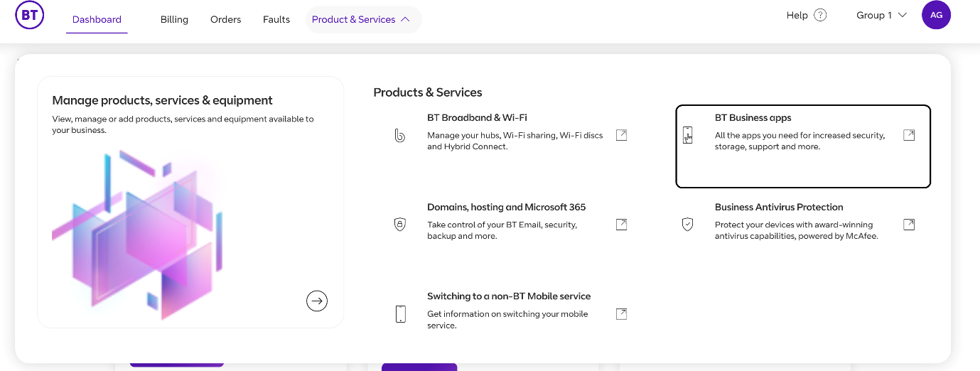
Task: Click text 'Take control of your BT Email, security'
Action: [x=502, y=225]
